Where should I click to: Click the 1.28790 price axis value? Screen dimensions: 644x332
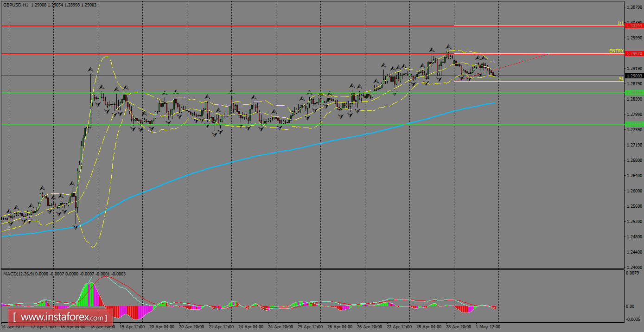tap(634, 84)
